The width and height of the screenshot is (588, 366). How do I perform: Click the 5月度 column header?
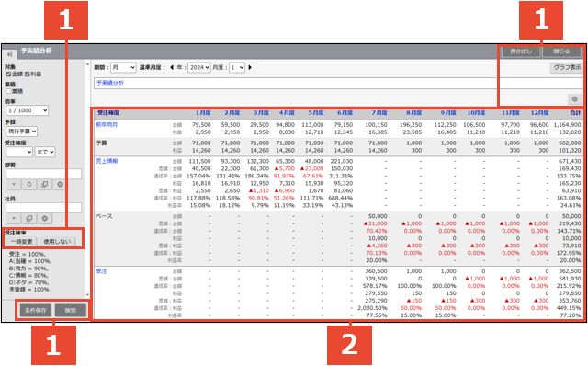click(x=316, y=112)
